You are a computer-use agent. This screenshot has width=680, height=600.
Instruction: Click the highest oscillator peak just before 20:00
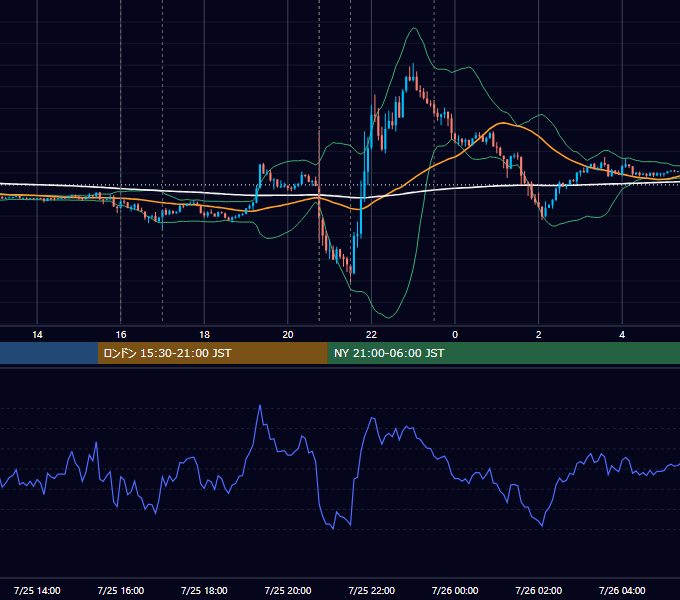pos(260,405)
